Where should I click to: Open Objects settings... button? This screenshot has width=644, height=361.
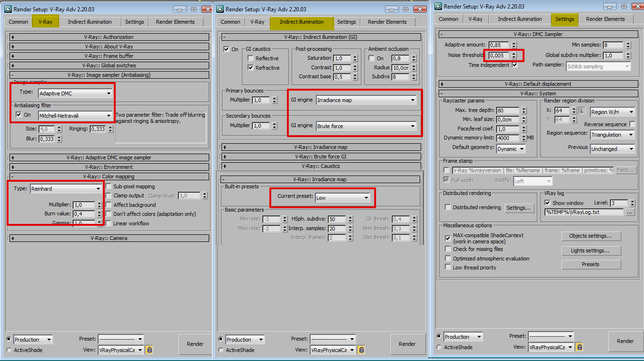pos(590,236)
